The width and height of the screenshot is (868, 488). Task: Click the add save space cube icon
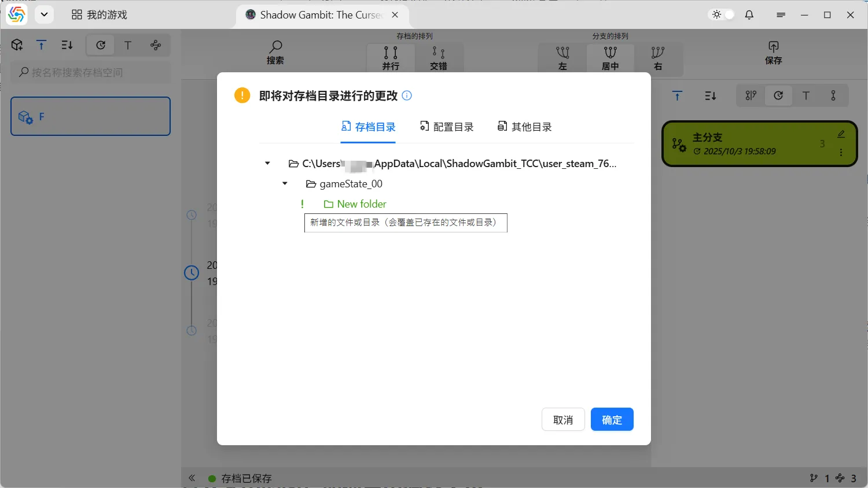click(x=17, y=45)
